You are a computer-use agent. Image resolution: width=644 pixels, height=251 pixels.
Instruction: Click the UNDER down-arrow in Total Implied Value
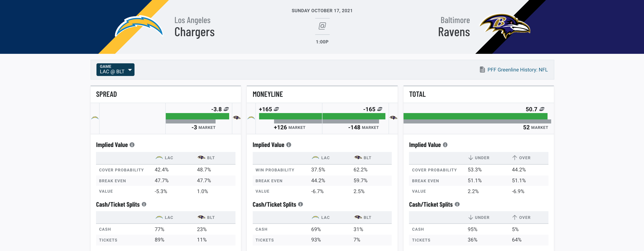point(471,158)
